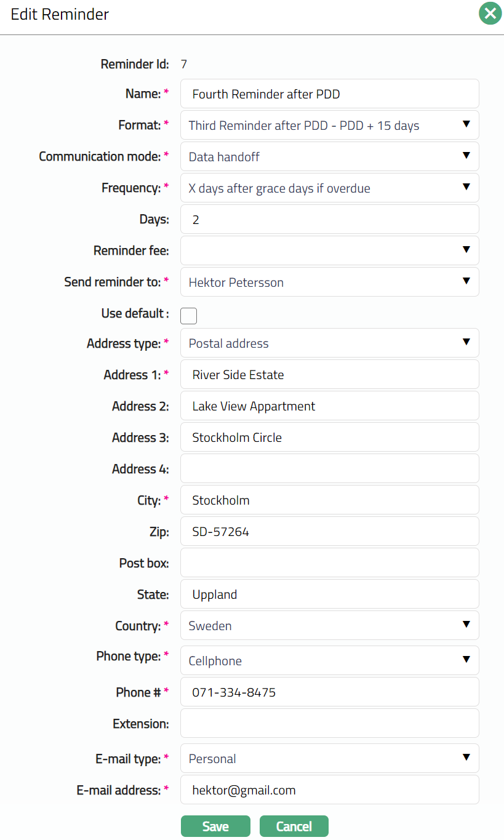This screenshot has height=840, width=504.
Task: Click the Name text field
Action: (x=329, y=94)
